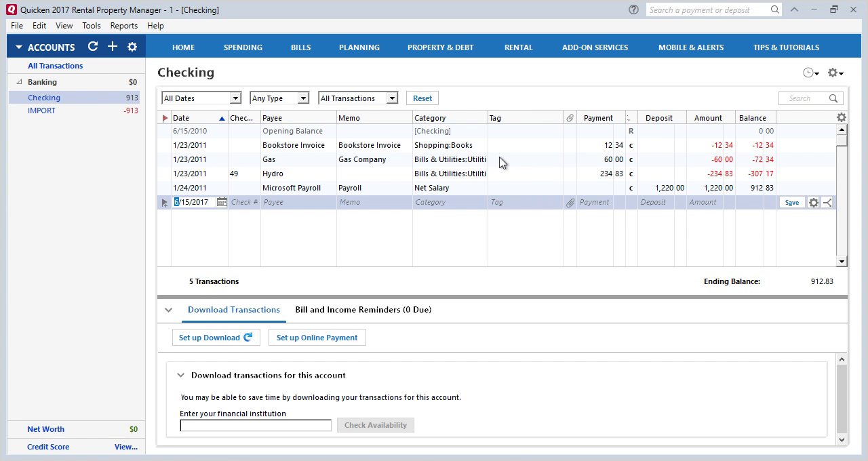
Task: Open the Reports menu
Action: pyautogui.click(x=124, y=26)
